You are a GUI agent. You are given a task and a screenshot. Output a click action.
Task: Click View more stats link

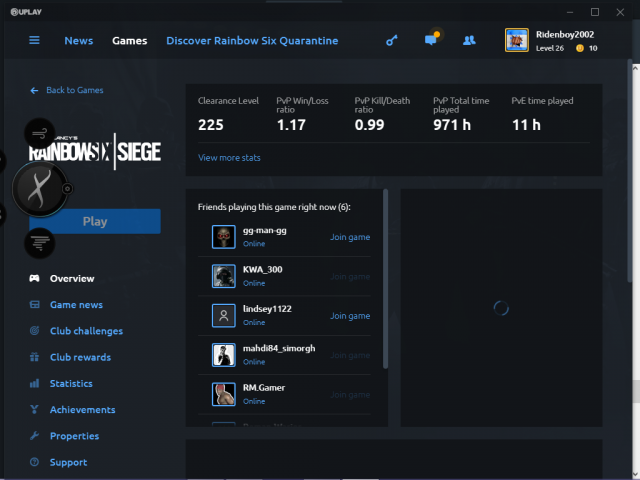(x=229, y=158)
